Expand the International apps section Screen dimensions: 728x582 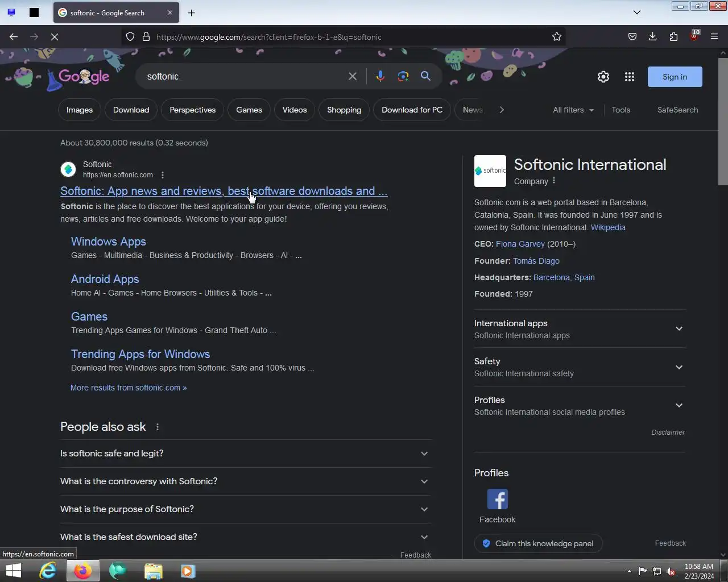pyautogui.click(x=580, y=329)
